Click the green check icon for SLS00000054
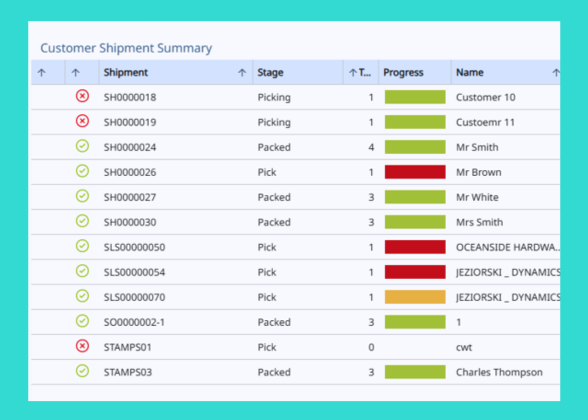This screenshot has width=588, height=420. [82, 271]
